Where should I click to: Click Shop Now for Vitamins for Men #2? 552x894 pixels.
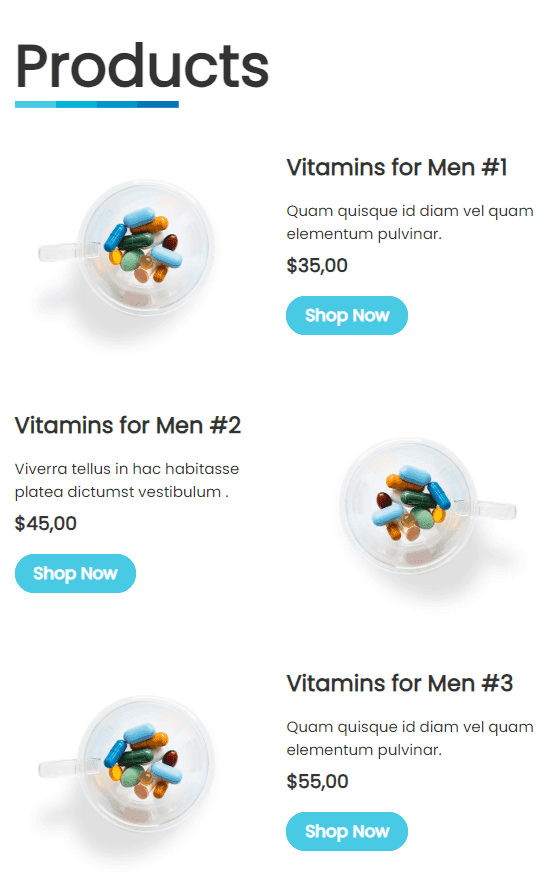coord(75,573)
